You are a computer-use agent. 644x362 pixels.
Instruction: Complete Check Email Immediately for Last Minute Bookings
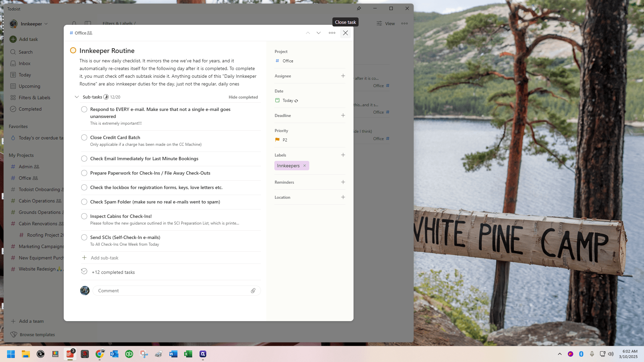point(84,159)
